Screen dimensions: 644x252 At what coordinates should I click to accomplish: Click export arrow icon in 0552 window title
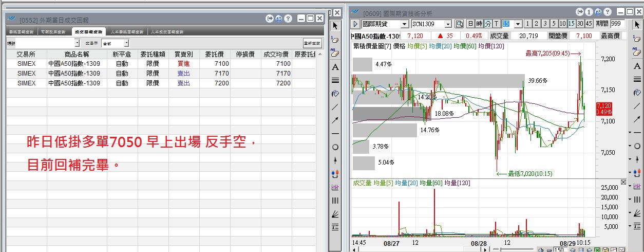point(270,19)
